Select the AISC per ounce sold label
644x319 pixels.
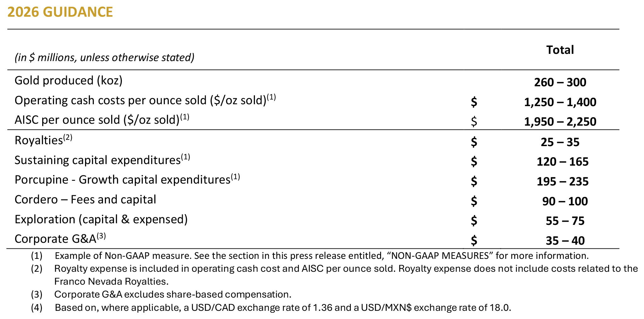(x=97, y=120)
